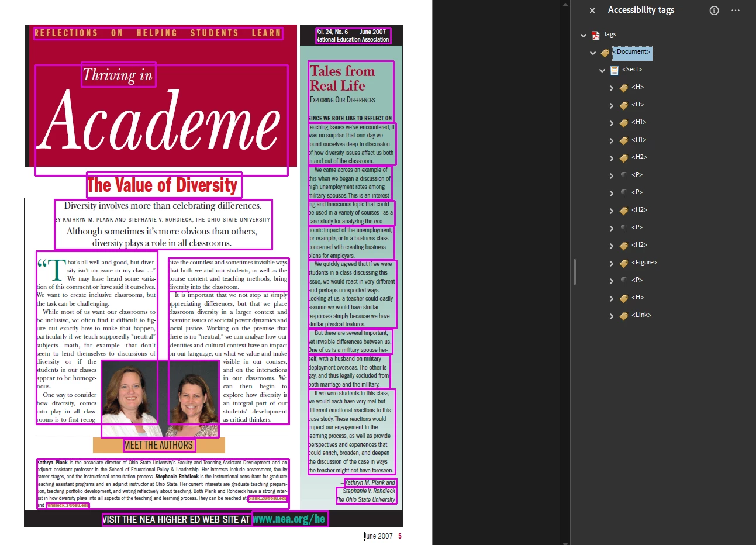Image resolution: width=756 pixels, height=545 pixels.
Task: Expand the <Figure> tag chevron
Action: coord(612,264)
